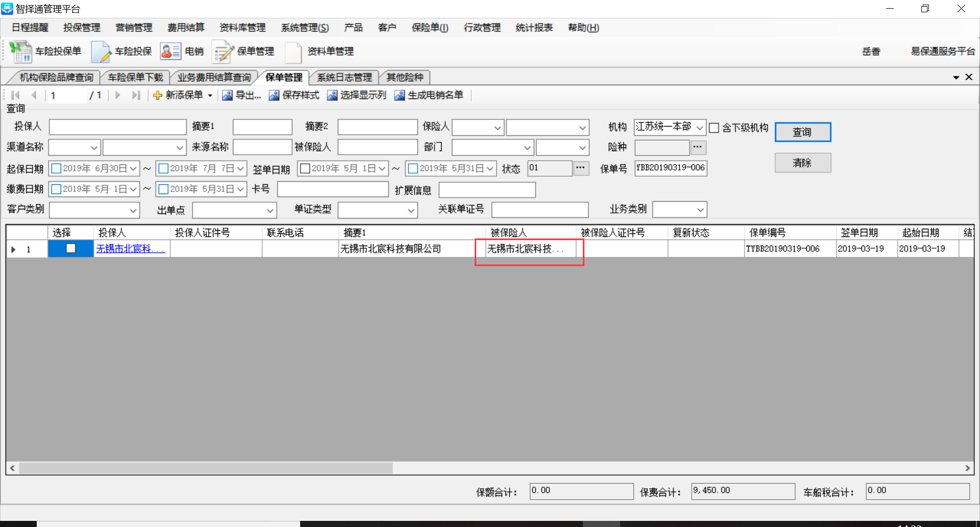Expand the first 部门 dropdown
Screen dimensions: 980x527
point(528,148)
